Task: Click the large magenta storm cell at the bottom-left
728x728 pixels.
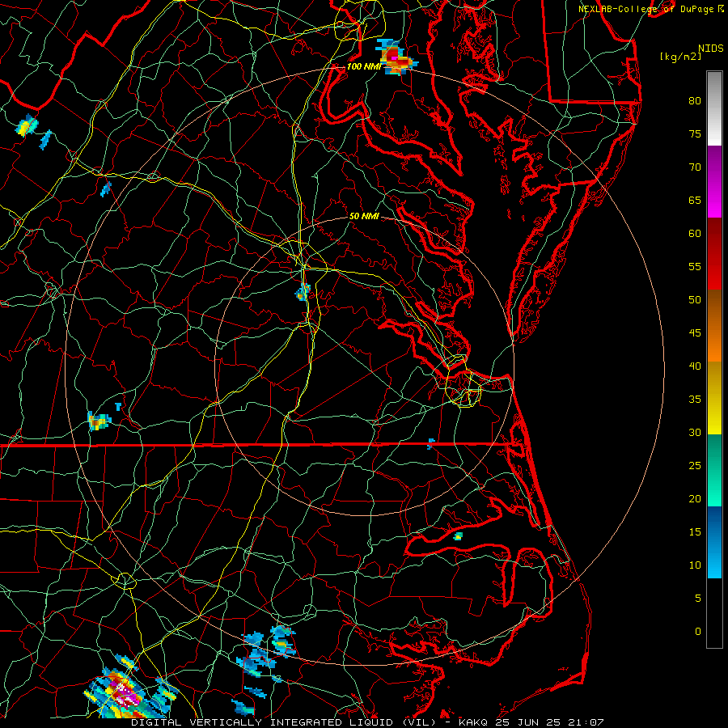Action: pyautogui.click(x=125, y=692)
